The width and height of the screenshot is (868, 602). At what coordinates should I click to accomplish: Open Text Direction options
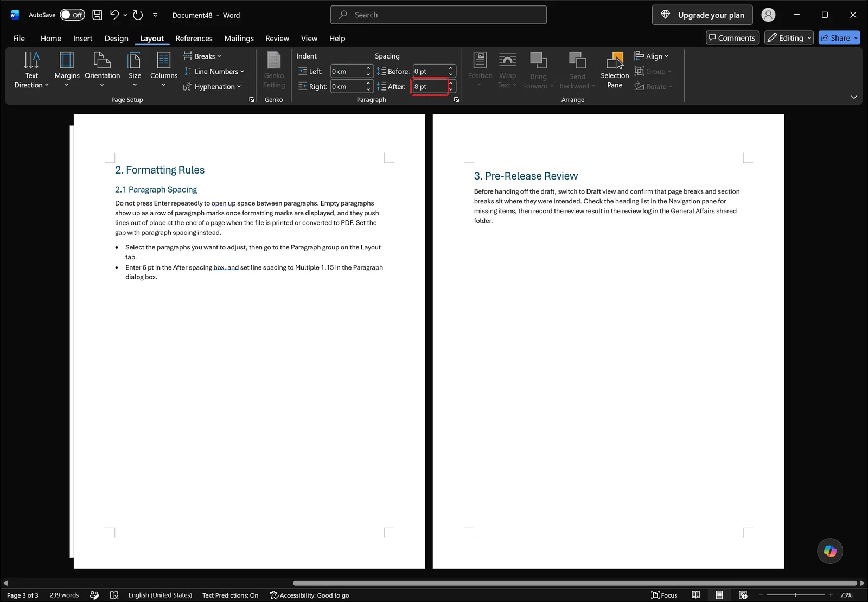(31, 69)
